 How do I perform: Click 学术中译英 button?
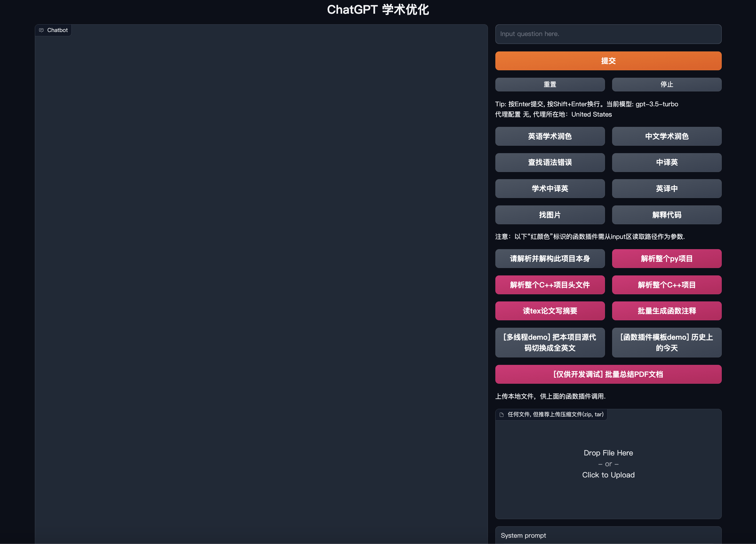[550, 189]
